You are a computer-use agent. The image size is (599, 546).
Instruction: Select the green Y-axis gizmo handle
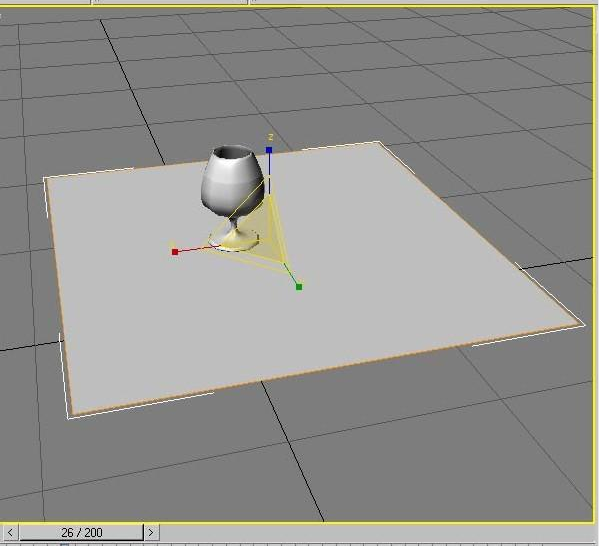point(299,287)
